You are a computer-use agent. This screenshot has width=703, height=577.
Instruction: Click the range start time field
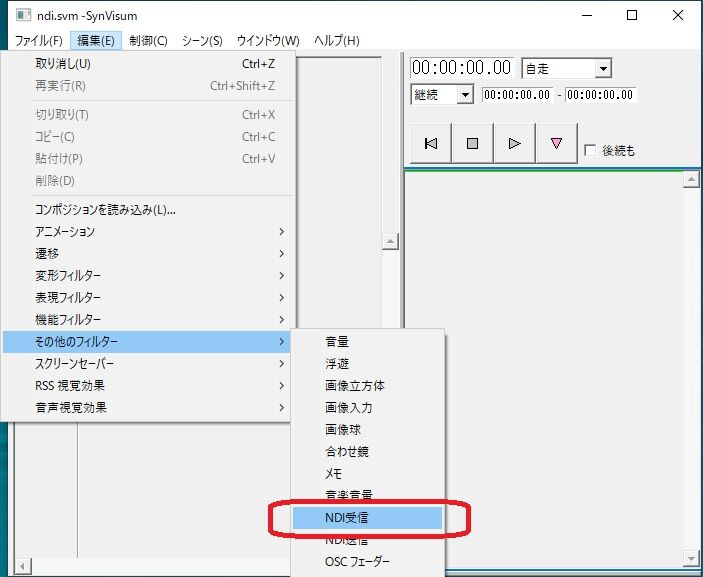(x=516, y=95)
